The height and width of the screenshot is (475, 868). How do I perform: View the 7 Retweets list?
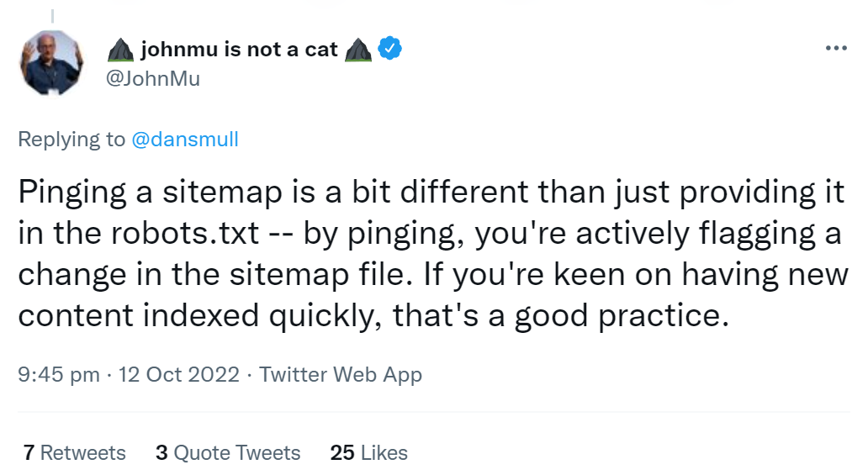(x=75, y=453)
